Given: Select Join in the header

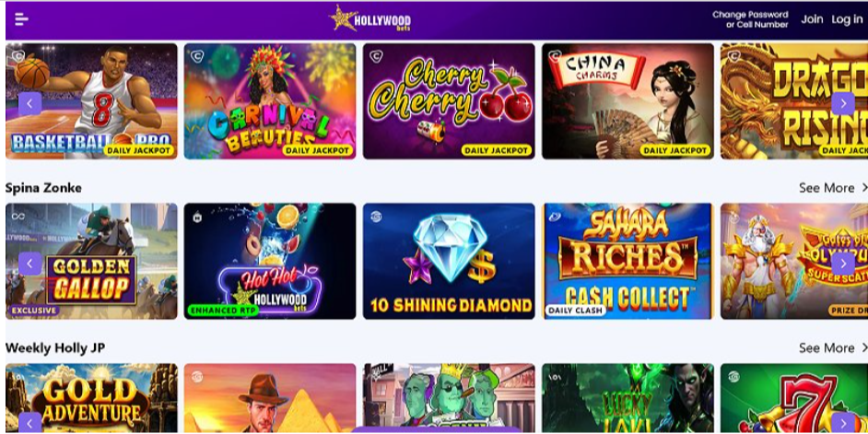Looking at the screenshot, I should click(x=812, y=19).
